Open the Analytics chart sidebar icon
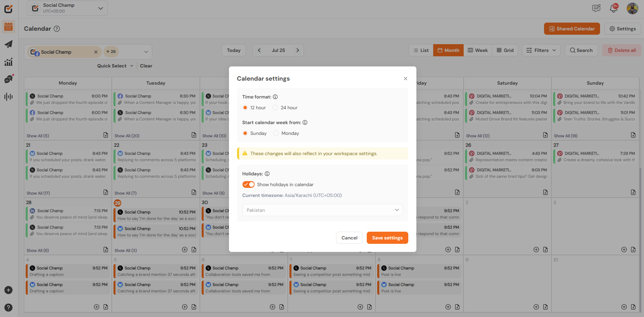The height and width of the screenshot is (317, 644). [8, 62]
